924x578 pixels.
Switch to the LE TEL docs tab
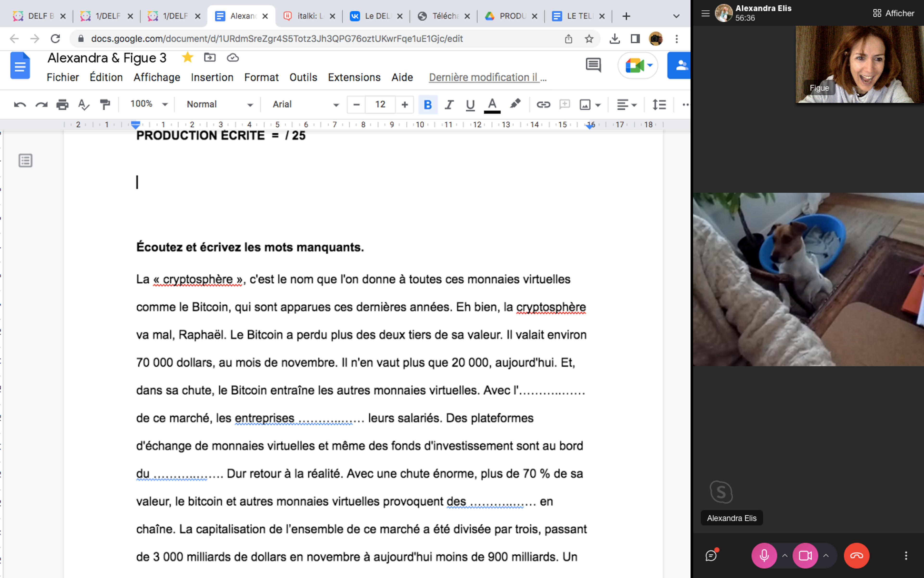(579, 16)
